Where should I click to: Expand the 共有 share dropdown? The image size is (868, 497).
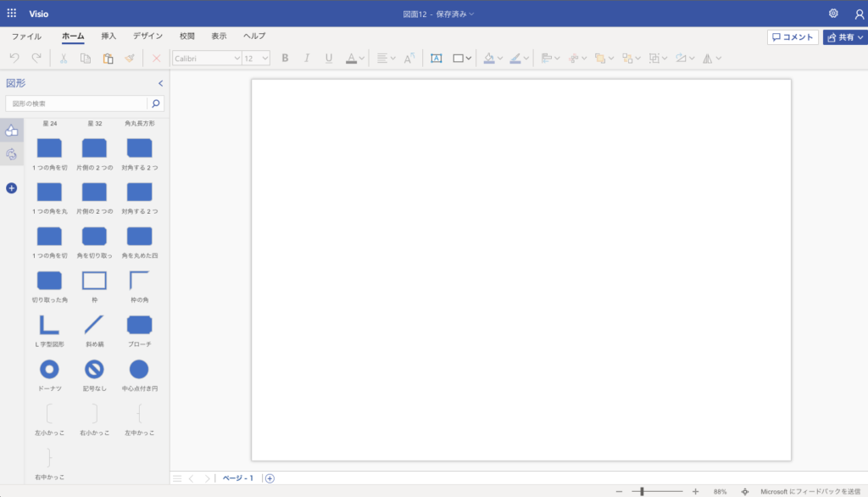[861, 37]
